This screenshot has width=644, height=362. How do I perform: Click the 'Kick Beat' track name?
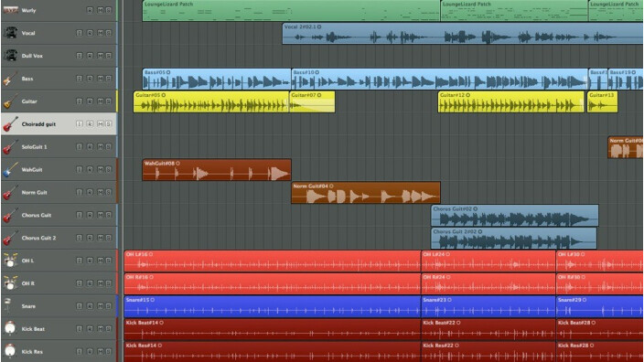click(33, 329)
